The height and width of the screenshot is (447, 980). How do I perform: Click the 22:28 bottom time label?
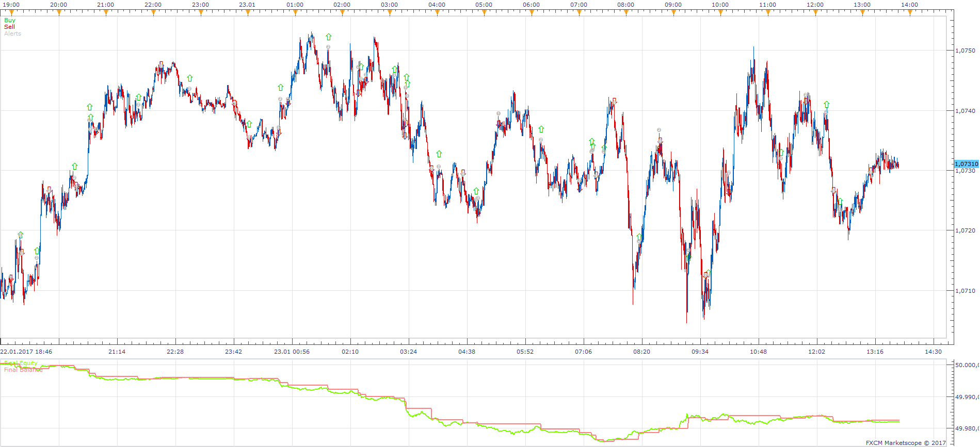coord(175,352)
